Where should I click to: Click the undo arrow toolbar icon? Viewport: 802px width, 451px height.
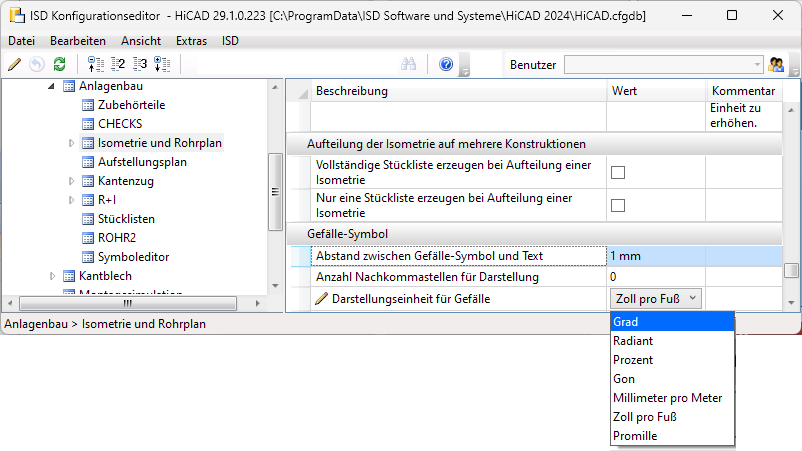click(x=37, y=64)
